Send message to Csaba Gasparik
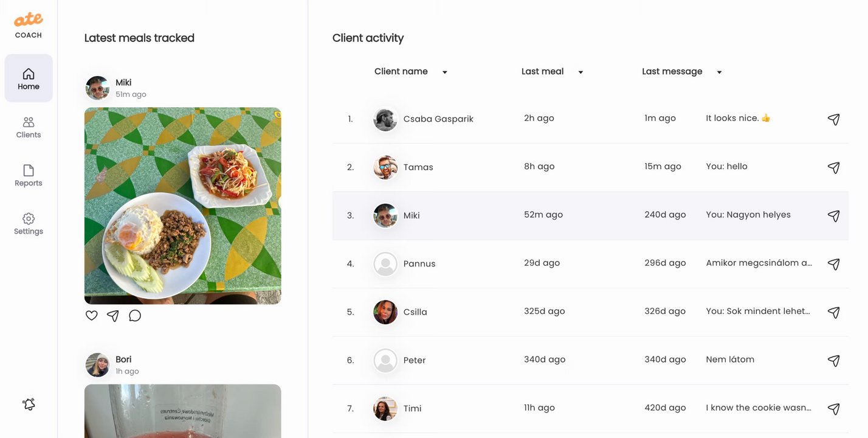Viewport: 868px width, 438px height. [x=834, y=119]
